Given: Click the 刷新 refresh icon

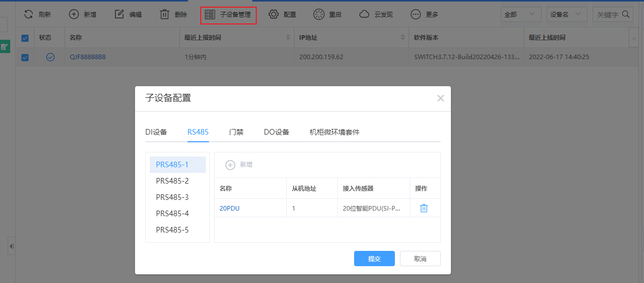Looking at the screenshot, I should coord(29,14).
